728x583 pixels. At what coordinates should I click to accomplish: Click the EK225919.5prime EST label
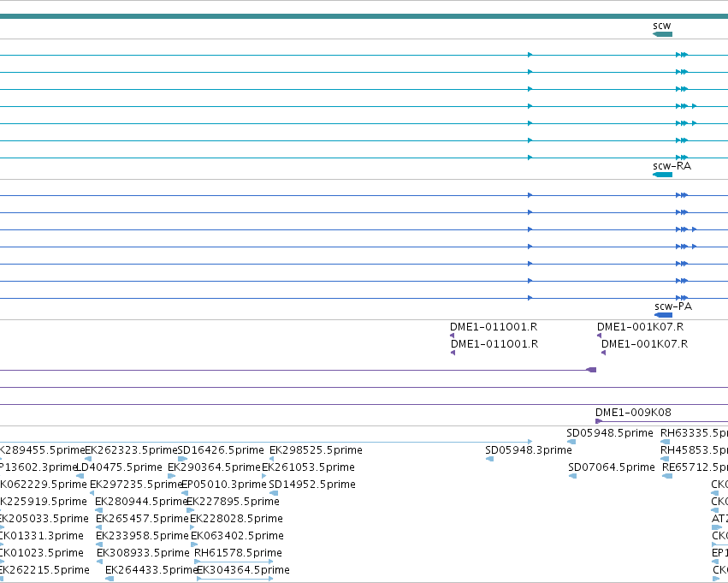42,501
